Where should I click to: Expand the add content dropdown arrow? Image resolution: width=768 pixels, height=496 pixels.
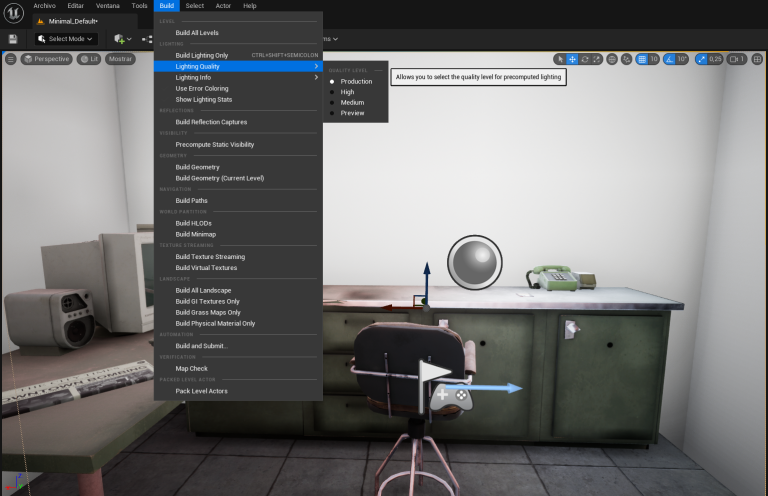(x=129, y=39)
